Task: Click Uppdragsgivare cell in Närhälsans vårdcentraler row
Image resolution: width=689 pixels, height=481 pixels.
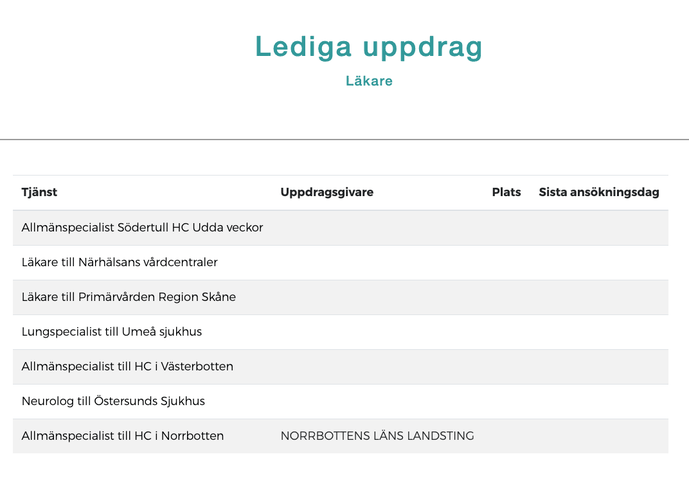Action: tap(377, 262)
